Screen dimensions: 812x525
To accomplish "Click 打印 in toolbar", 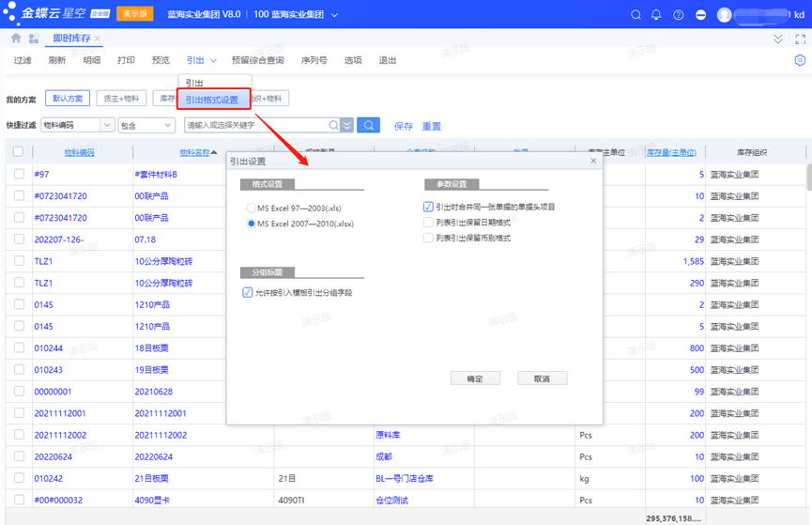I will (x=126, y=60).
